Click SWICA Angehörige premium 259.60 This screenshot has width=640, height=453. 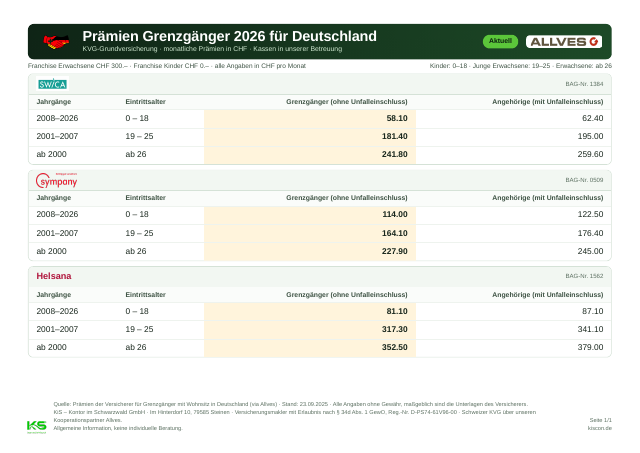[590, 154]
